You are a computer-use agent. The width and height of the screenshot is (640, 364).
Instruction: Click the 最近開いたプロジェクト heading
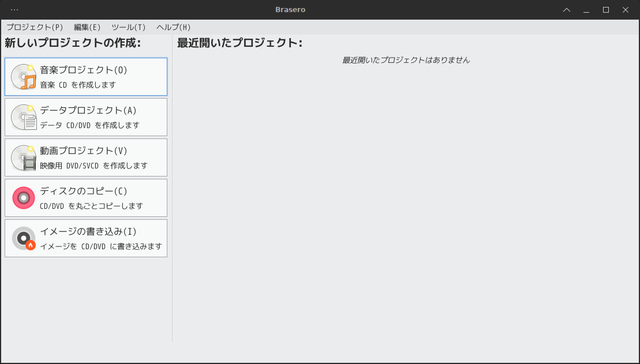tap(240, 43)
